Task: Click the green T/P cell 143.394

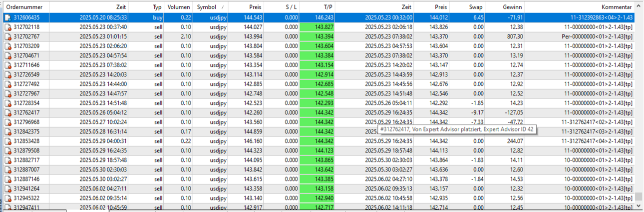Action: click(x=317, y=36)
